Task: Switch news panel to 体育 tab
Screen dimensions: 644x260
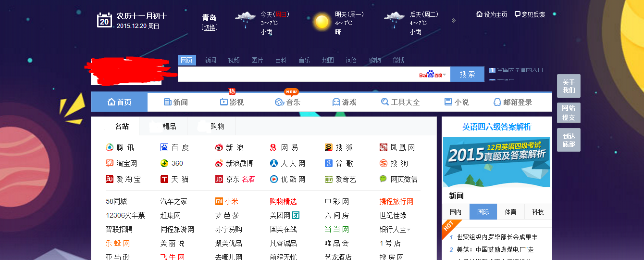Action: [x=511, y=212]
